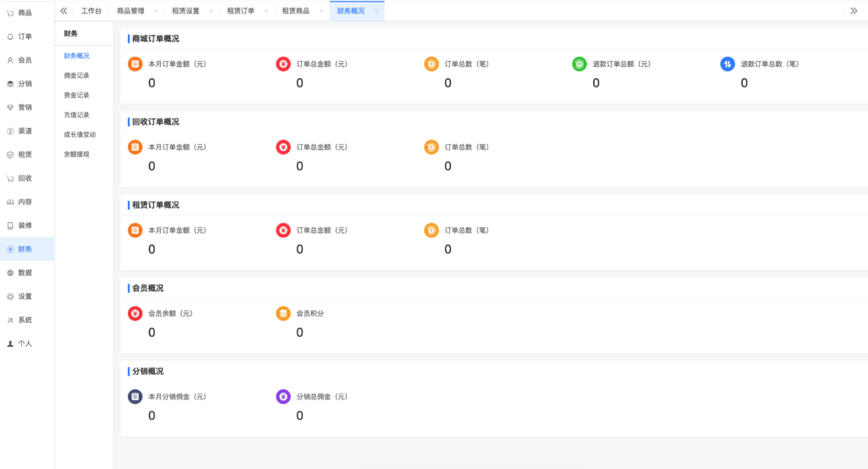Image resolution: width=868 pixels, height=469 pixels.
Task: Open 资金记录 in submenu
Action: click(76, 95)
